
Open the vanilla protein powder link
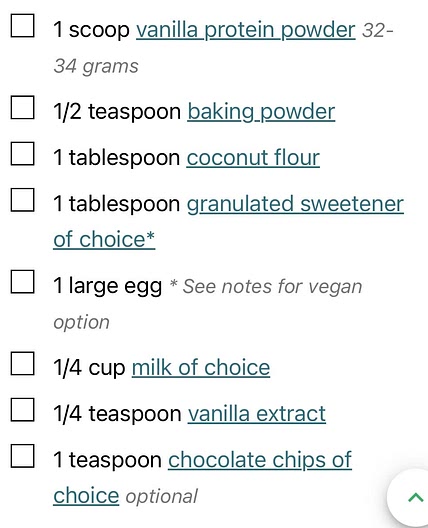coord(245,31)
